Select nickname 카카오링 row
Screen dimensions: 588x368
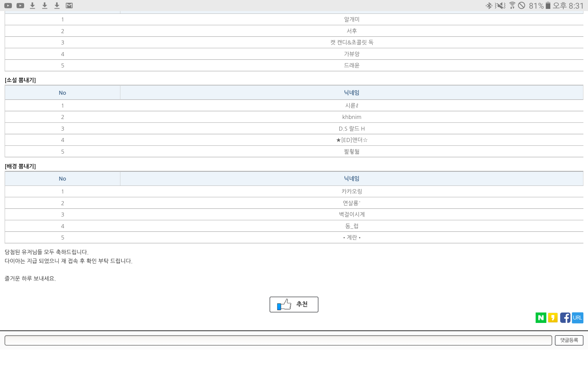coord(352,191)
